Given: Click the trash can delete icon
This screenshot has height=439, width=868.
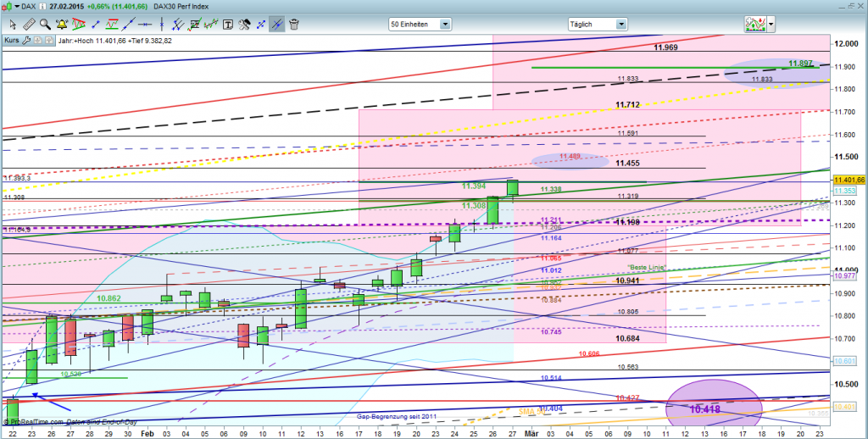Looking at the screenshot, I should click(x=294, y=25).
